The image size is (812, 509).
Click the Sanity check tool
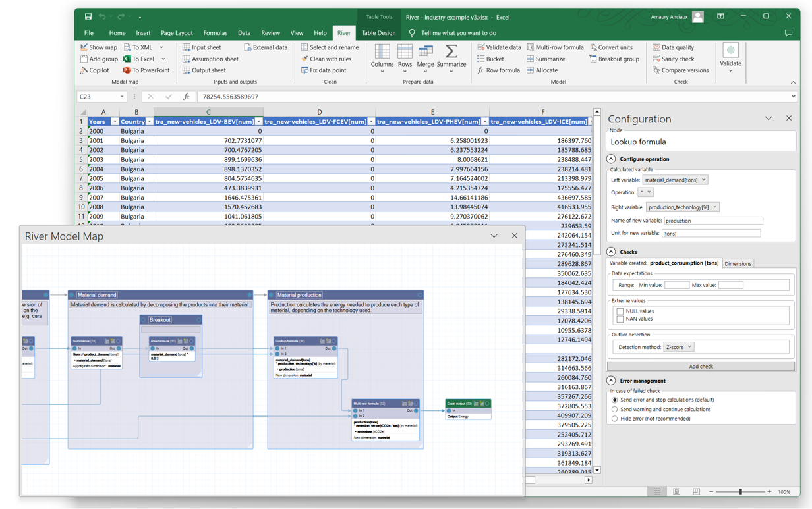click(x=672, y=59)
